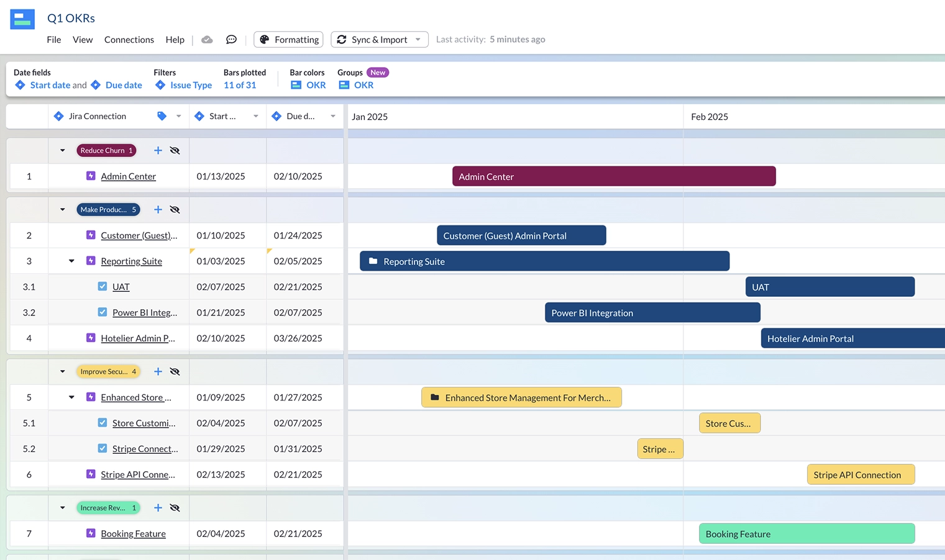Click the 02/10/2025 due date for Admin Center
This screenshot has height=560, width=945.
pos(298,176)
